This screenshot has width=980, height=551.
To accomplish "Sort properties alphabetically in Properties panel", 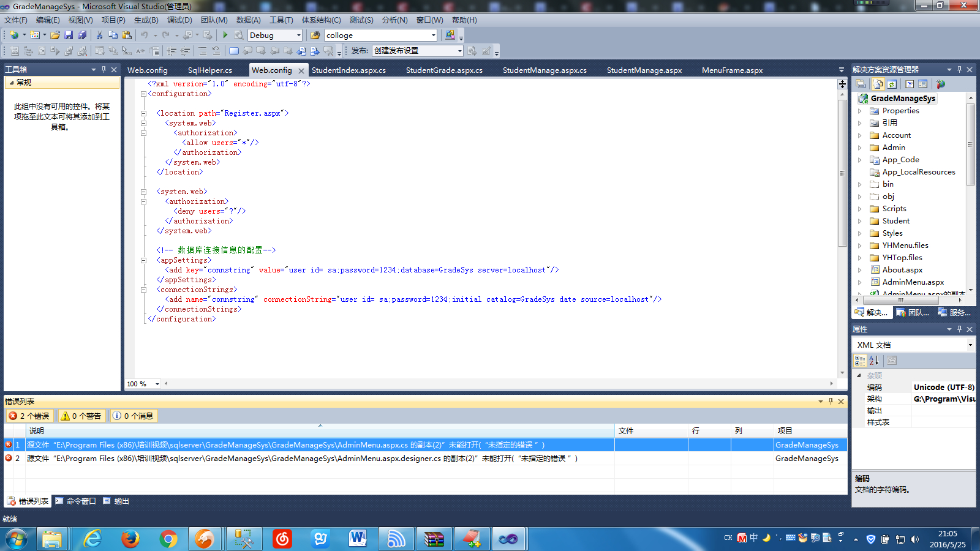I will click(873, 361).
